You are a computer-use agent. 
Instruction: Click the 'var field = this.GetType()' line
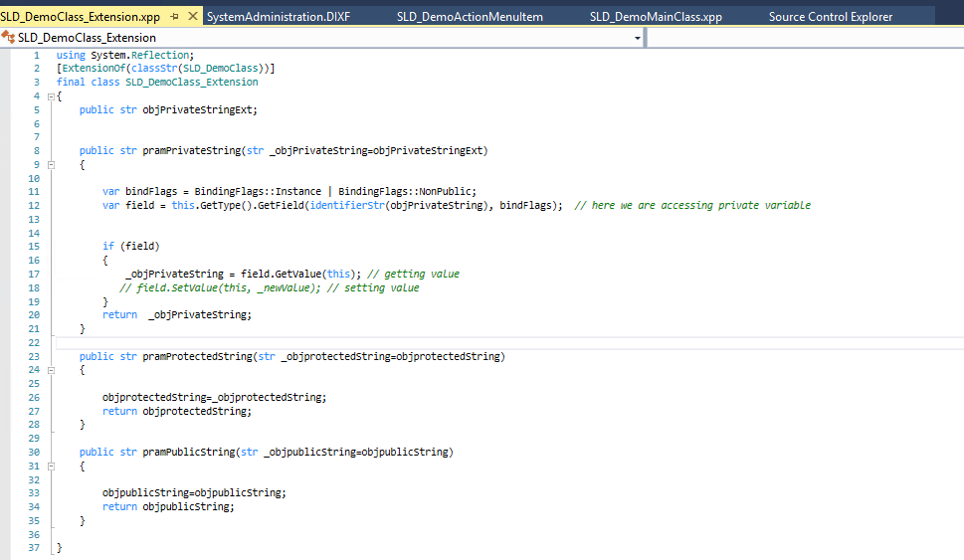[332, 205]
